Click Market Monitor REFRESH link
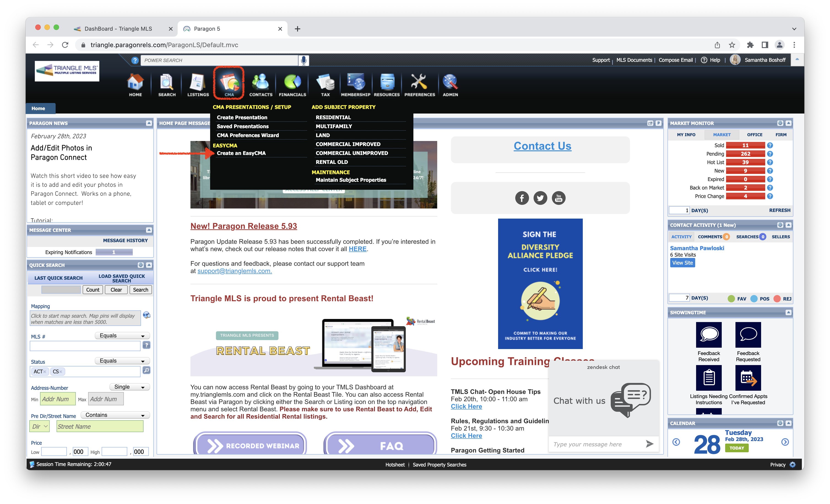The width and height of the screenshot is (830, 504). point(779,210)
